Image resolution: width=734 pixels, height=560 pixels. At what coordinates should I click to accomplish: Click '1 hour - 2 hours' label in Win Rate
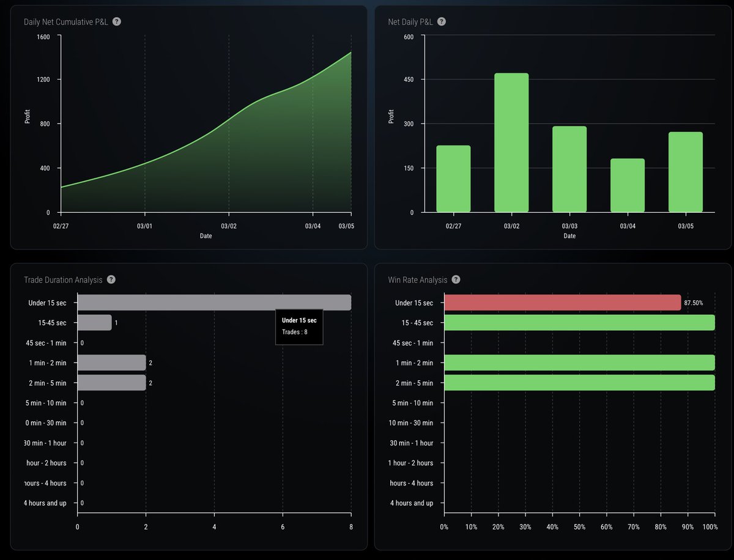point(410,463)
